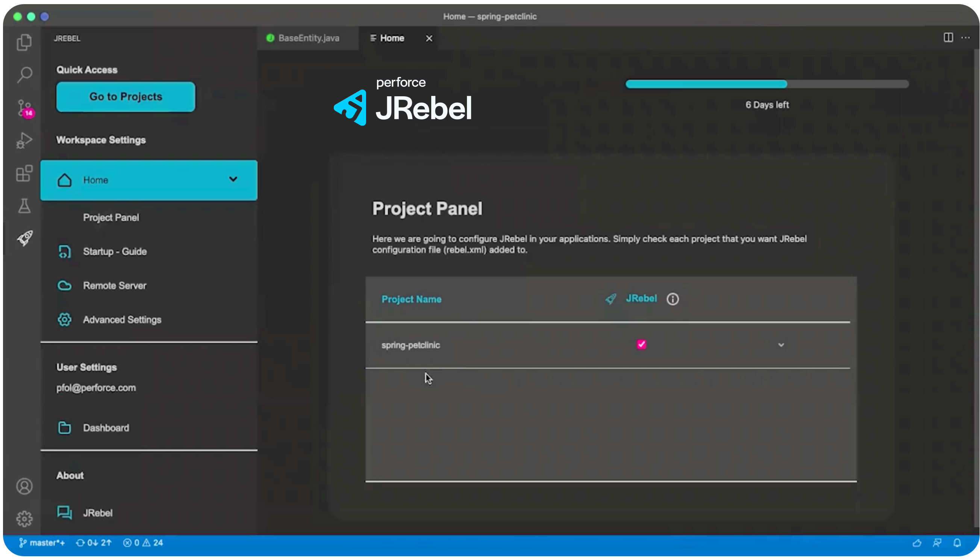Open the Accounts icon in activity bar
980x560 pixels.
(x=24, y=486)
